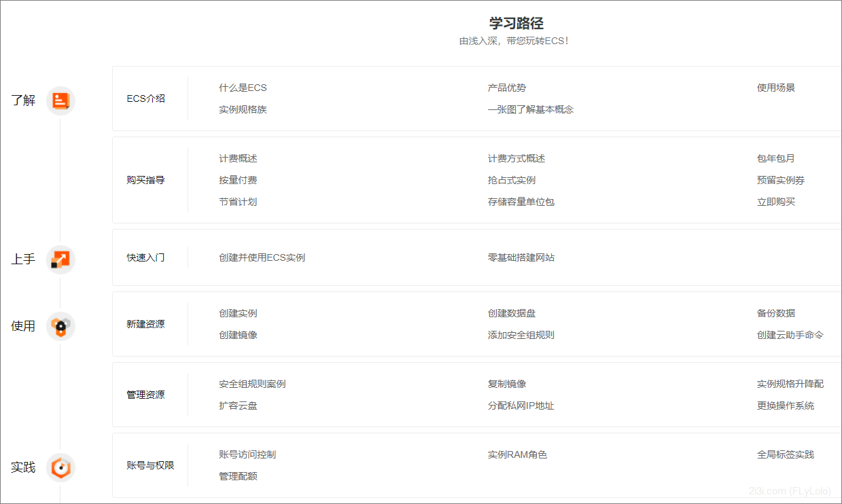Click the 使用 stage label
Screen dimensions: 842x504
[23, 326]
